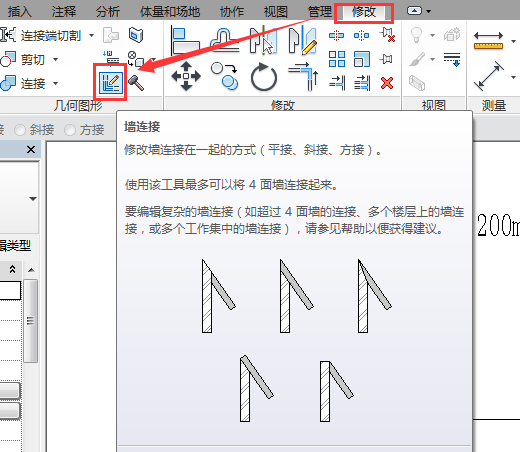Close the properties panel
Viewport: 520px width, 452px height.
click(x=31, y=149)
